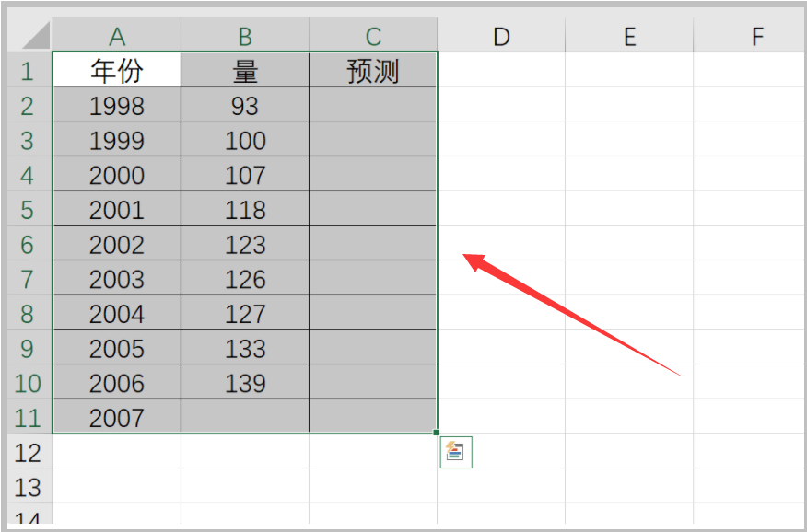Select row 7 header
Image resolution: width=807 pixels, height=532 pixels.
[29, 278]
